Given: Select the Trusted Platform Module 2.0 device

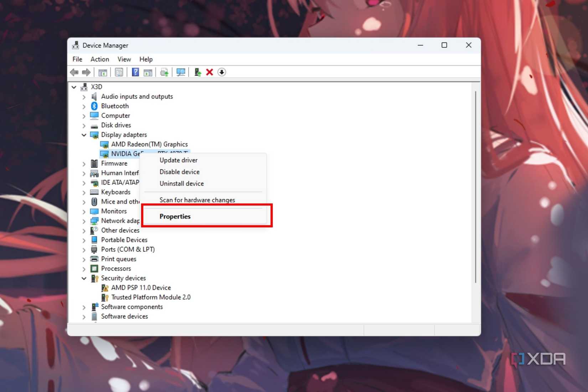Looking at the screenshot, I should 150,297.
